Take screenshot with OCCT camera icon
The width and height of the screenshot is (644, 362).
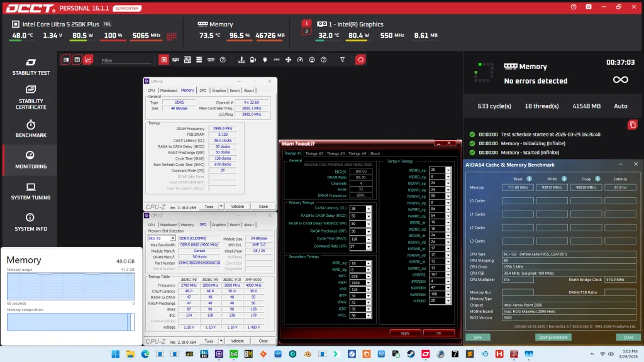589,7
